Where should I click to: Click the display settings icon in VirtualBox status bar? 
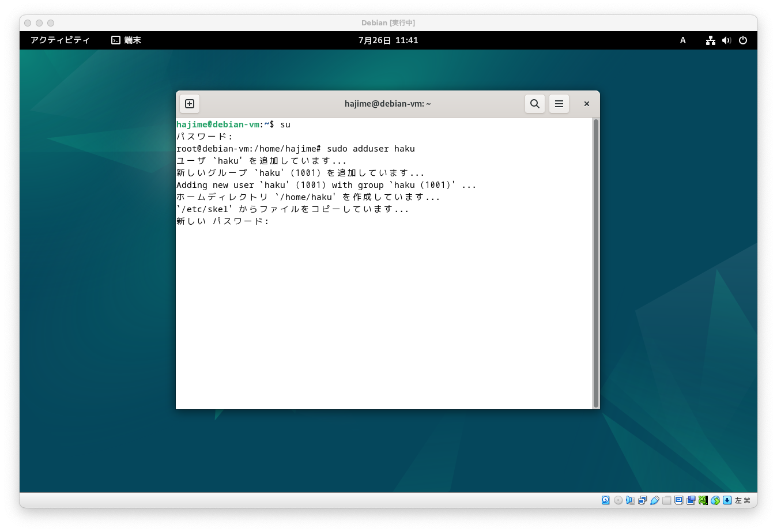tap(679, 500)
